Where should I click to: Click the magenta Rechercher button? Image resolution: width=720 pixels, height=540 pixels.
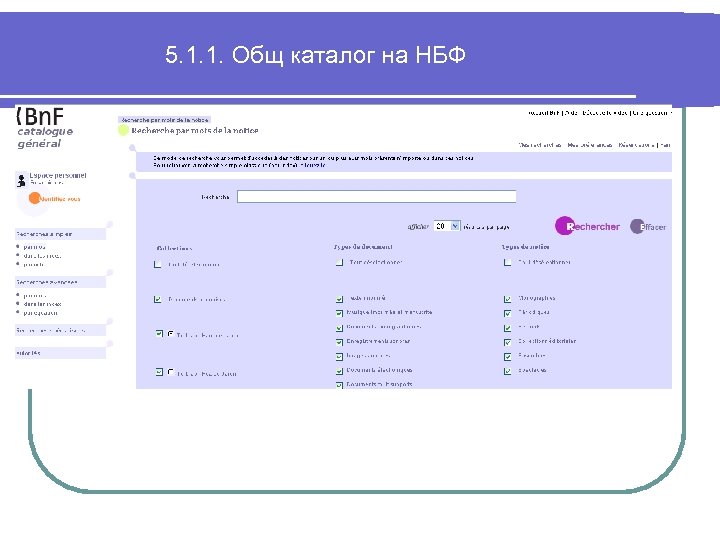pos(587,226)
